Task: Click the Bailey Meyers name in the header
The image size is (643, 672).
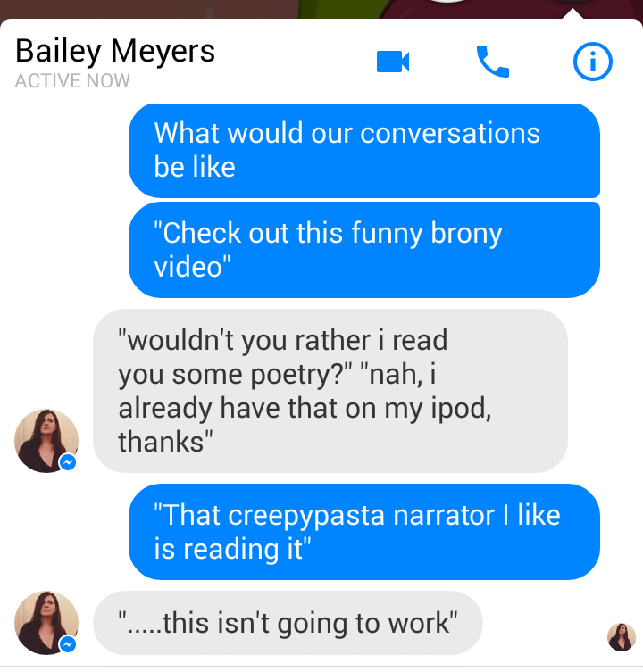Action: pyautogui.click(x=115, y=52)
